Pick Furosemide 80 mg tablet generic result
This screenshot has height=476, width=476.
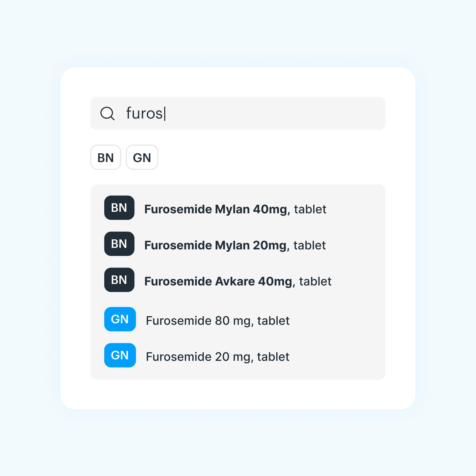pyautogui.click(x=218, y=321)
